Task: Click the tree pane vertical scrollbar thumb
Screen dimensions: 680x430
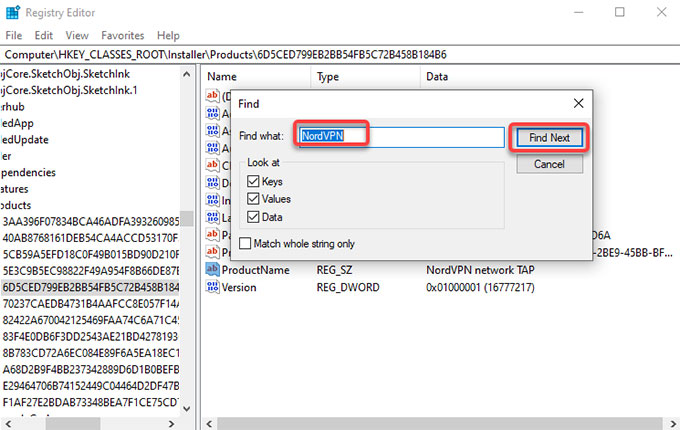Action: pos(186,219)
